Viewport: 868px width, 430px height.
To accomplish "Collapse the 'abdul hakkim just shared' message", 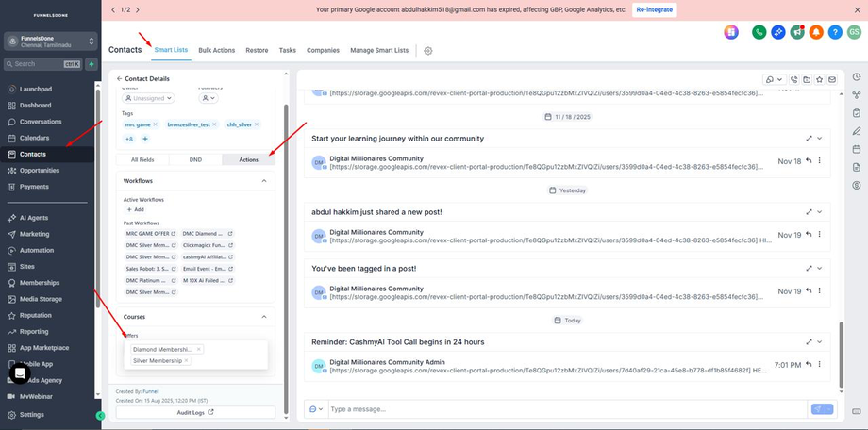I will pos(820,211).
